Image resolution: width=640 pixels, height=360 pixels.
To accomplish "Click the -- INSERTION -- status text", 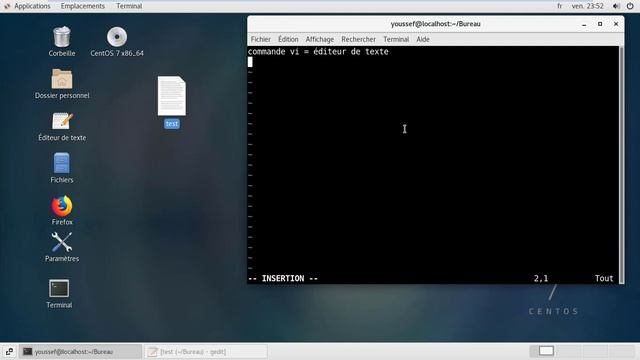I will coord(283,278).
